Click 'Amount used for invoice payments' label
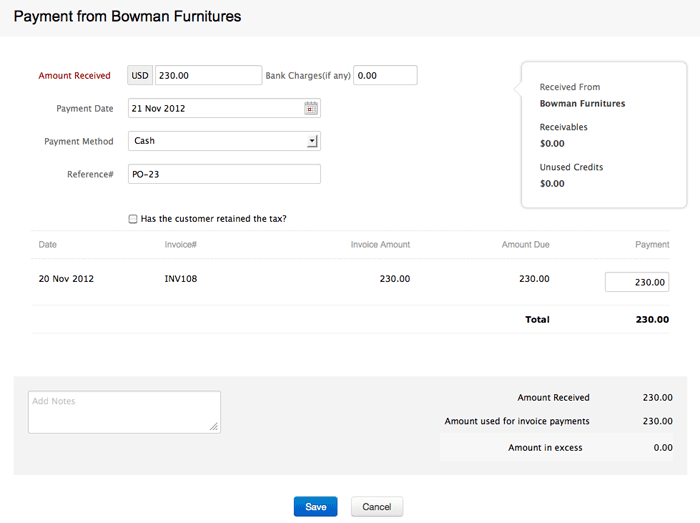This screenshot has width=700, height=523. [517, 421]
